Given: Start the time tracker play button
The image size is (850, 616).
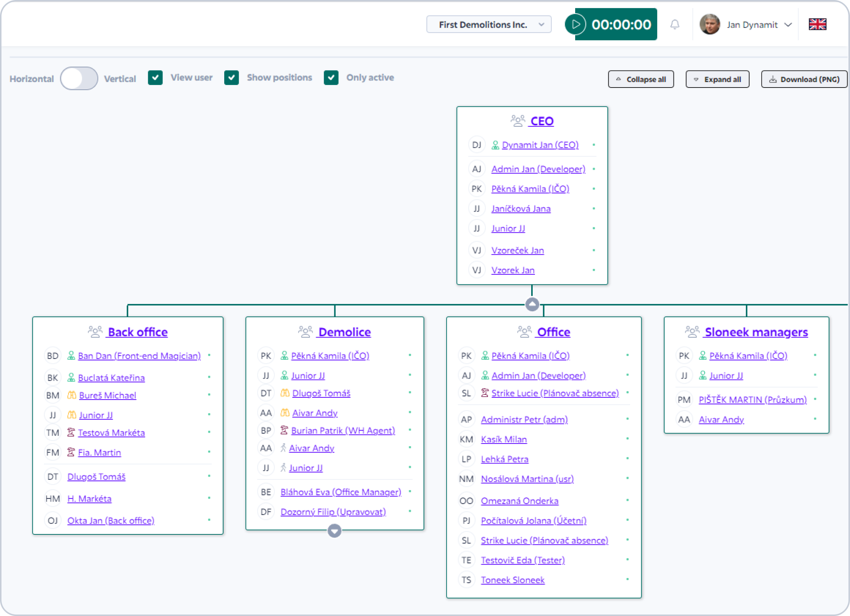Looking at the screenshot, I should 575,24.
